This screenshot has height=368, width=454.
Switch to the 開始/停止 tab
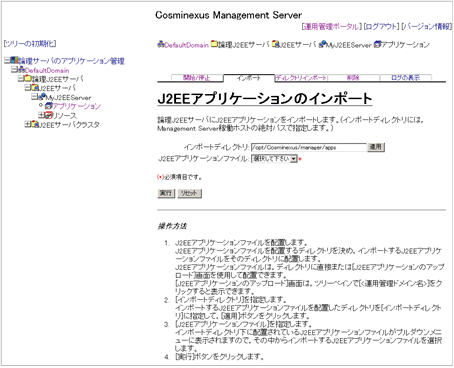pos(197,78)
